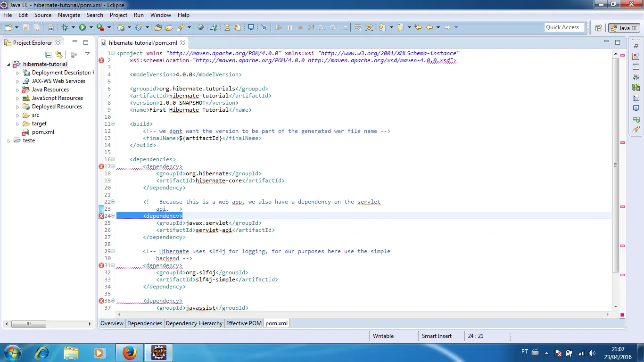Click the Debug bug icon
Screen dimensions: 644x362
(65, 28)
